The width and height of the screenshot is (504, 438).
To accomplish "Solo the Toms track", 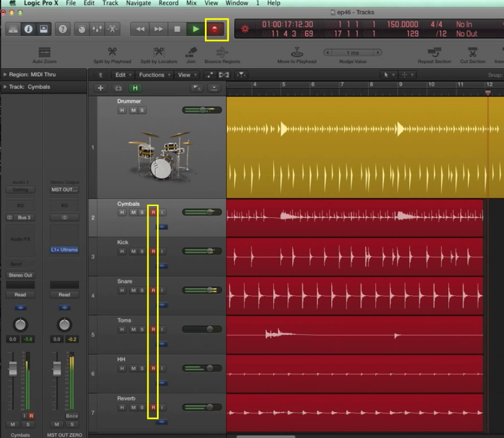I will tap(142, 330).
